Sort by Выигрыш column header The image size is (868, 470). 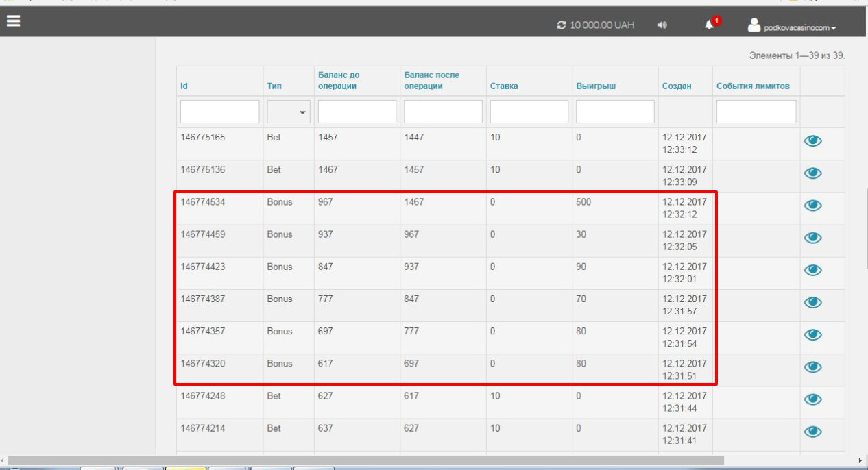596,86
